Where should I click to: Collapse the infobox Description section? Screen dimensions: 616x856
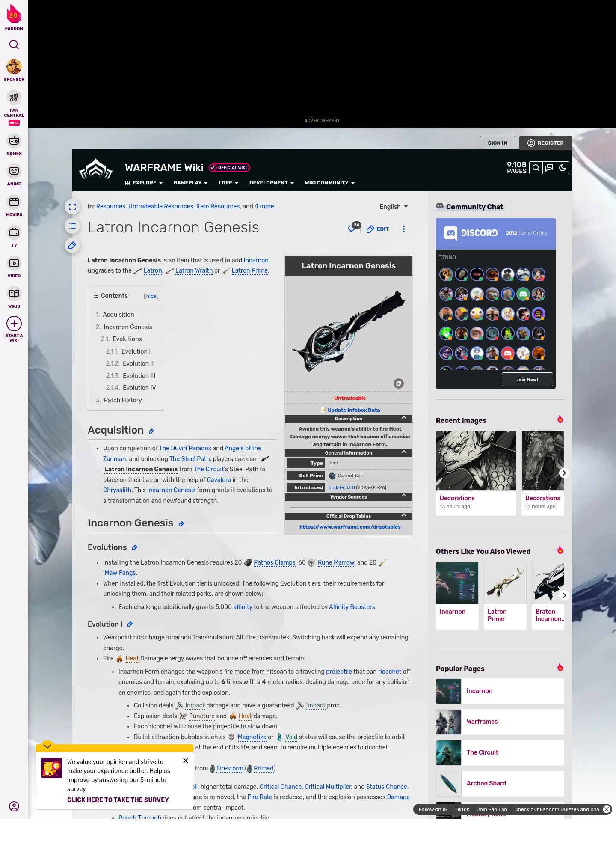pyautogui.click(x=403, y=418)
